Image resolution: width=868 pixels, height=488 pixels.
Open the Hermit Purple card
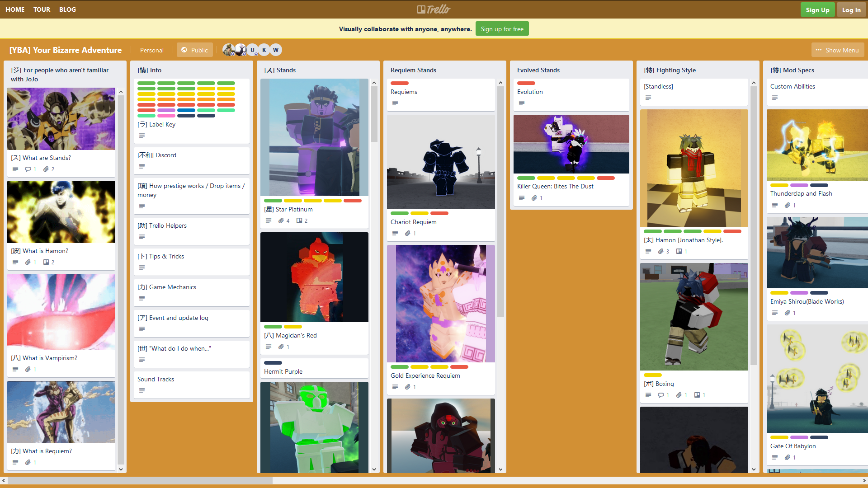click(283, 371)
